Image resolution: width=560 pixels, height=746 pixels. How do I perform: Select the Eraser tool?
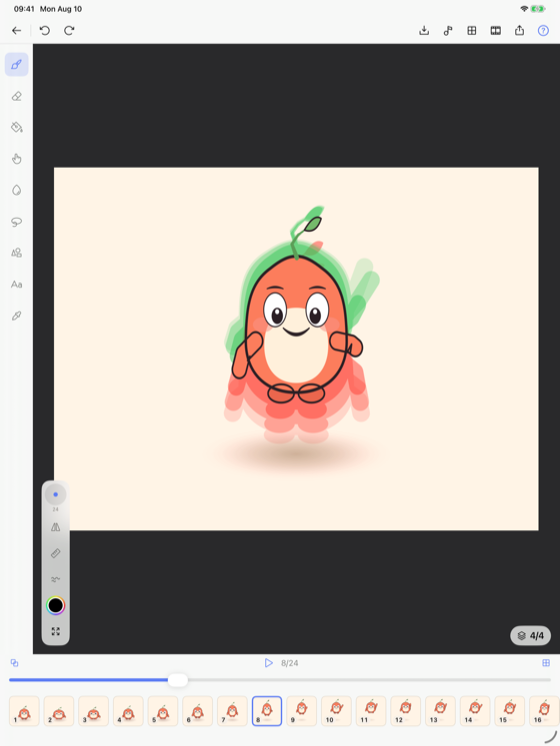pyautogui.click(x=17, y=96)
